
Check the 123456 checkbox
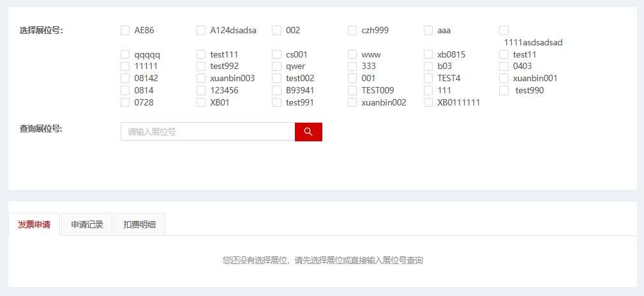pyautogui.click(x=201, y=90)
